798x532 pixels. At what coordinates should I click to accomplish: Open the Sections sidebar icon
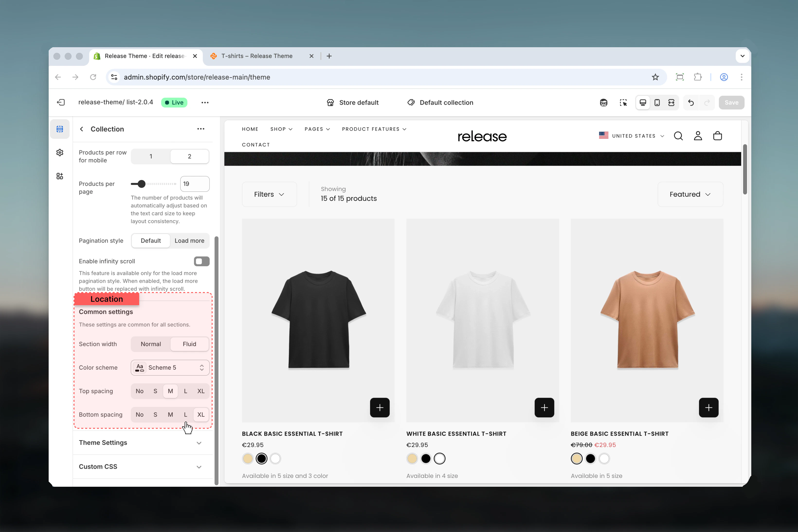(60, 129)
